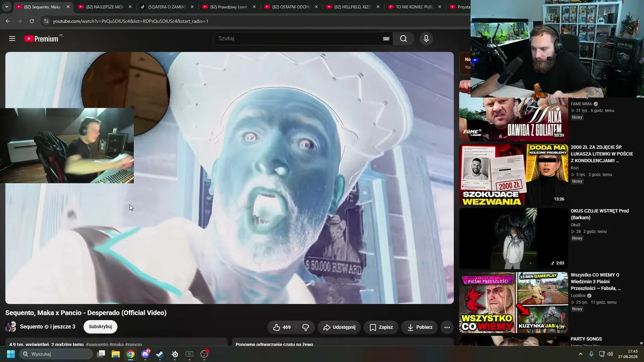Close the TO NIE KONIEC PUBL tab

(440, 7)
